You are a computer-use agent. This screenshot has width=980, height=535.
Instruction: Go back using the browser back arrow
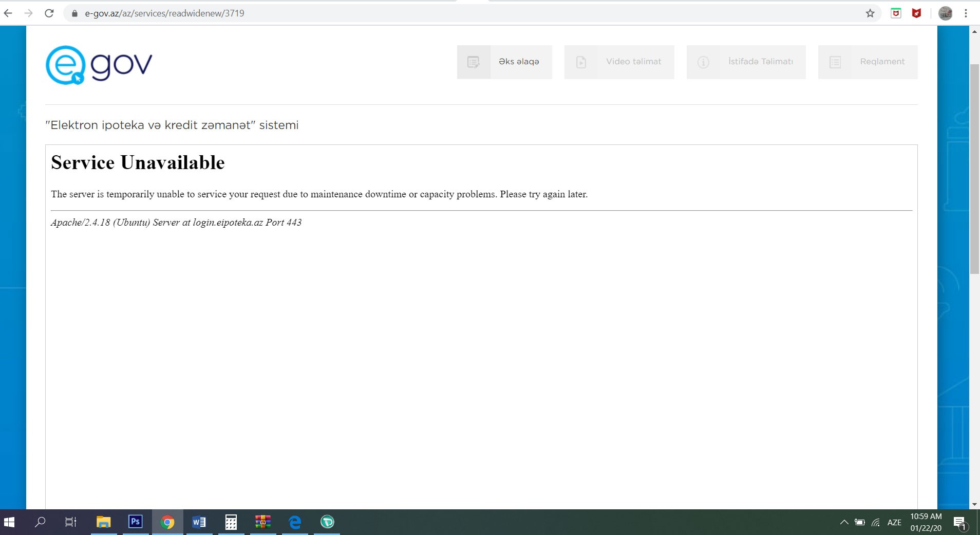(x=8, y=13)
